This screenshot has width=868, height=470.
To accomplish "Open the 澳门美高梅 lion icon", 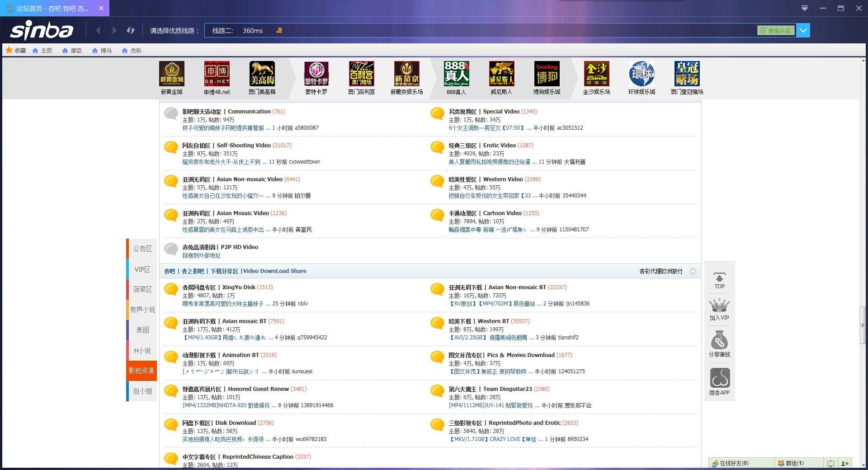I will pyautogui.click(x=262, y=74).
